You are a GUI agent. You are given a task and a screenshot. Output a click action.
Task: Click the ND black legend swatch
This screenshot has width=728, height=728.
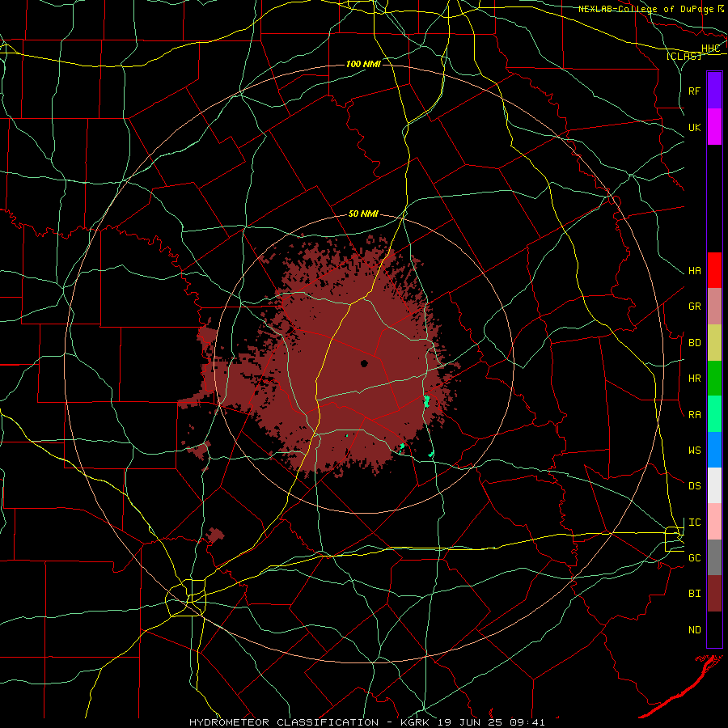(x=714, y=629)
